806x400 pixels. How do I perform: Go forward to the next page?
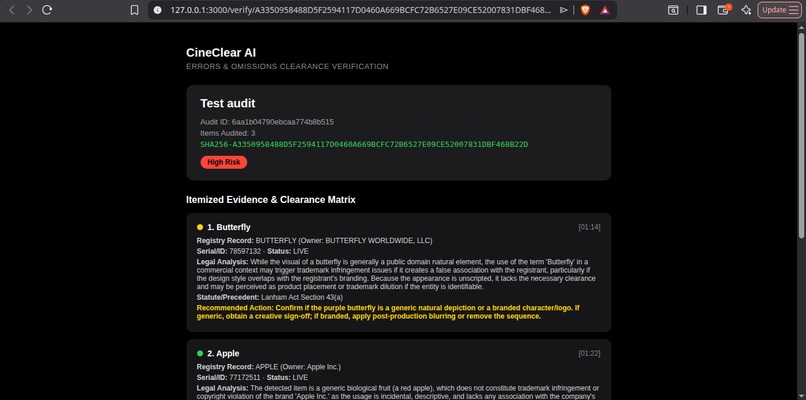pos(29,10)
